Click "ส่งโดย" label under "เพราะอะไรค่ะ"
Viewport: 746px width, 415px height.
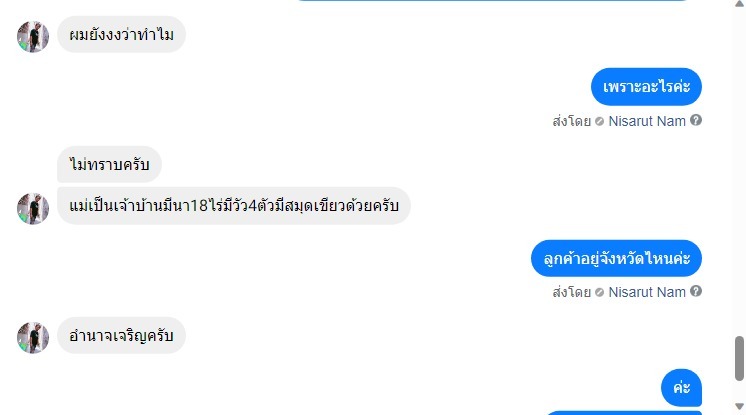(571, 121)
